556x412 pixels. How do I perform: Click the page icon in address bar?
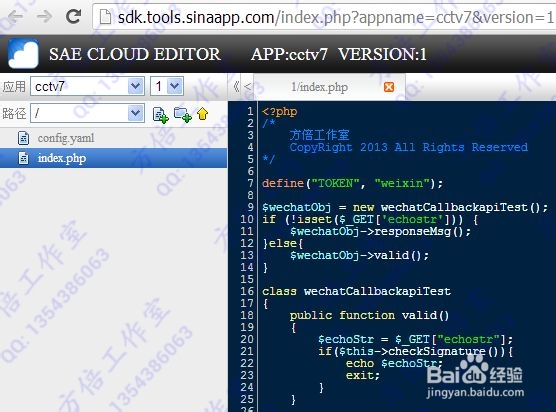point(105,17)
